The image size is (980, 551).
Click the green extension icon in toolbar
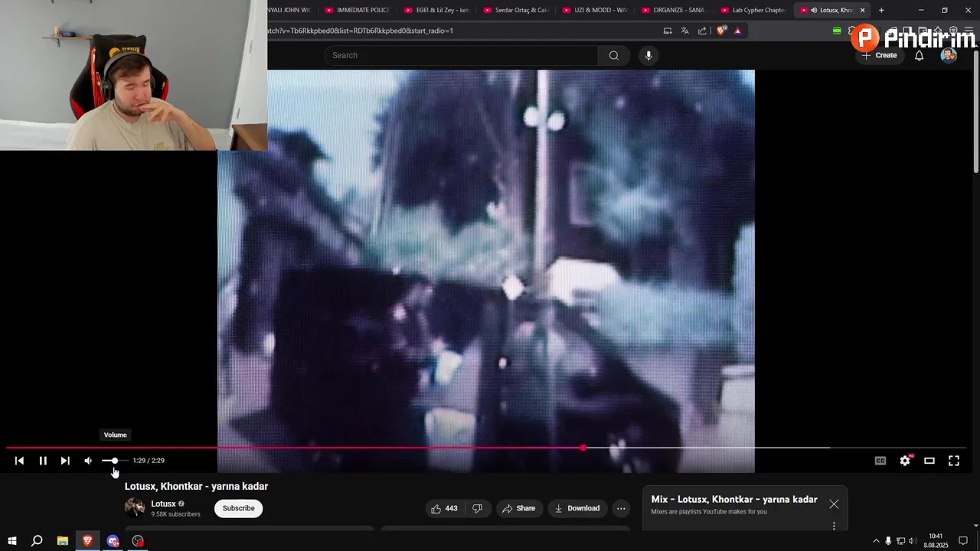(x=837, y=31)
